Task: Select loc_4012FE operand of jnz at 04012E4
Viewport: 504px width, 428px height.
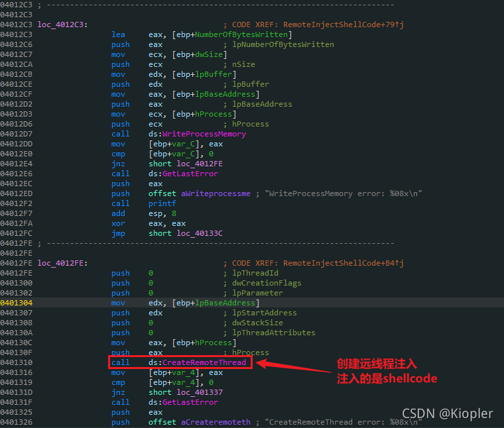Action: tap(200, 164)
